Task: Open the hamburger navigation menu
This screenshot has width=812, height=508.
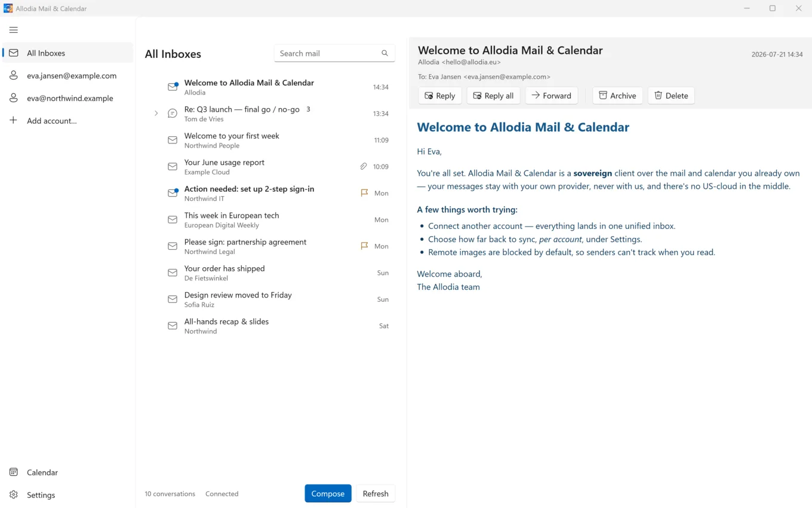Action: [x=14, y=30]
